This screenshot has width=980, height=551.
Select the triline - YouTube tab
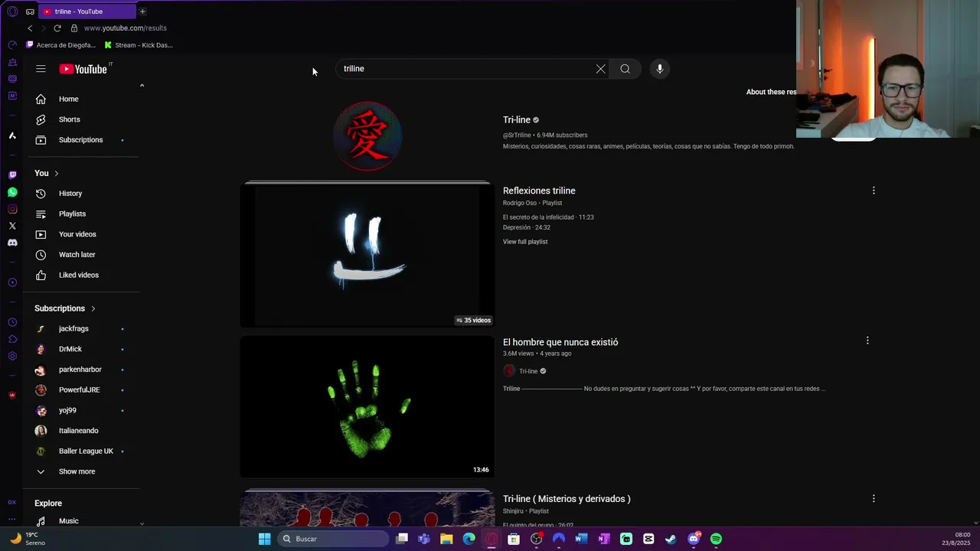click(x=87, y=11)
